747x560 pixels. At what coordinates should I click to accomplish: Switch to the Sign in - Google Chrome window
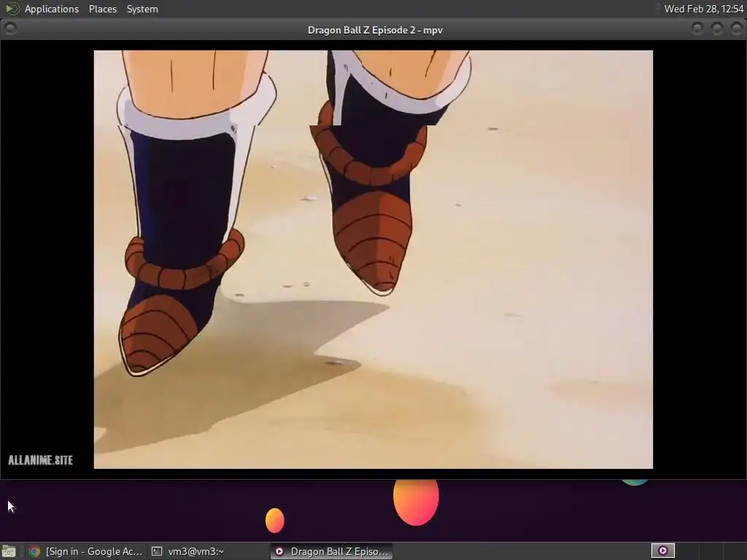tap(86, 551)
